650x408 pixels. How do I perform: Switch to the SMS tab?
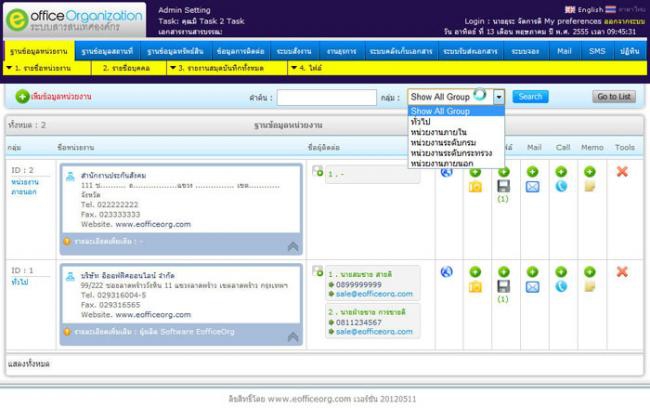(x=597, y=51)
